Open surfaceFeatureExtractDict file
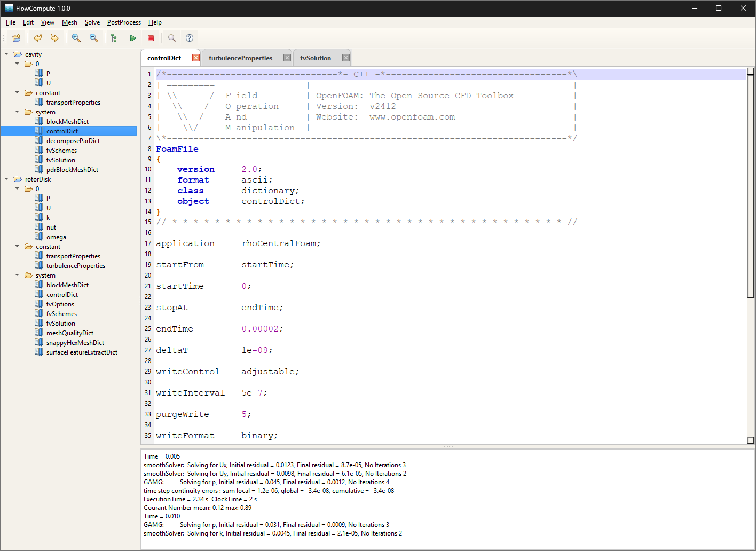756x551 pixels. (x=82, y=352)
